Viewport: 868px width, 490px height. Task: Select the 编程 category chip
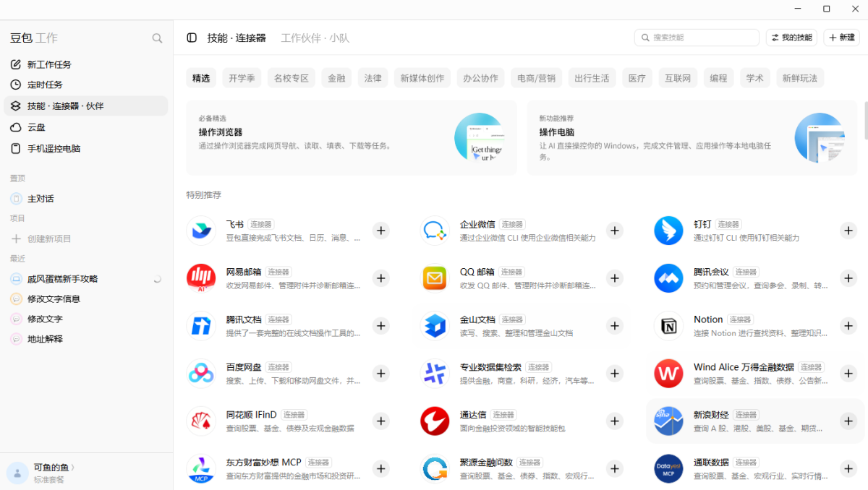pos(718,78)
